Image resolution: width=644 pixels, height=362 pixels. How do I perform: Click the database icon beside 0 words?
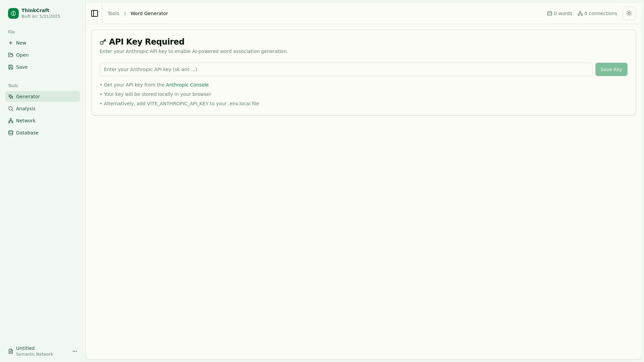[x=550, y=13]
